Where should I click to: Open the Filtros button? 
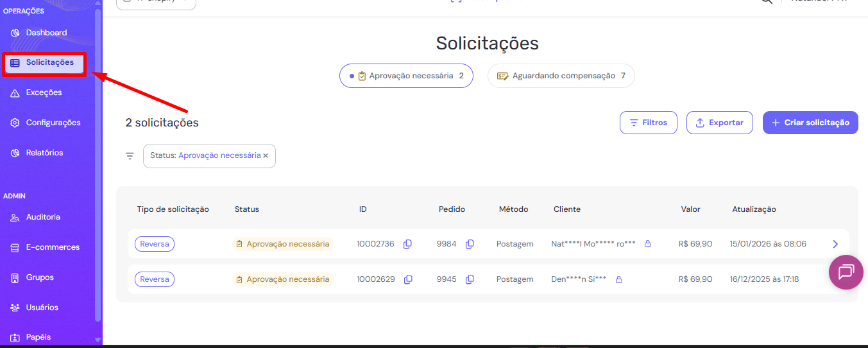pyautogui.click(x=648, y=123)
